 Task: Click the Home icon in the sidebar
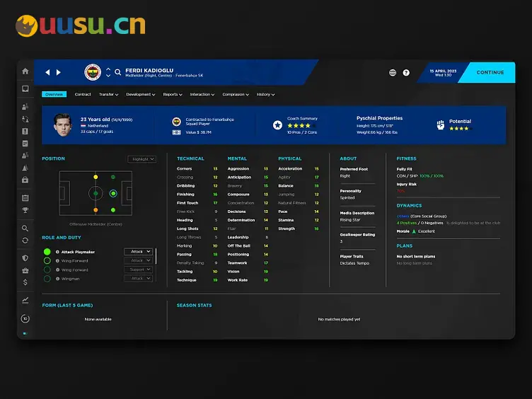(25, 71)
